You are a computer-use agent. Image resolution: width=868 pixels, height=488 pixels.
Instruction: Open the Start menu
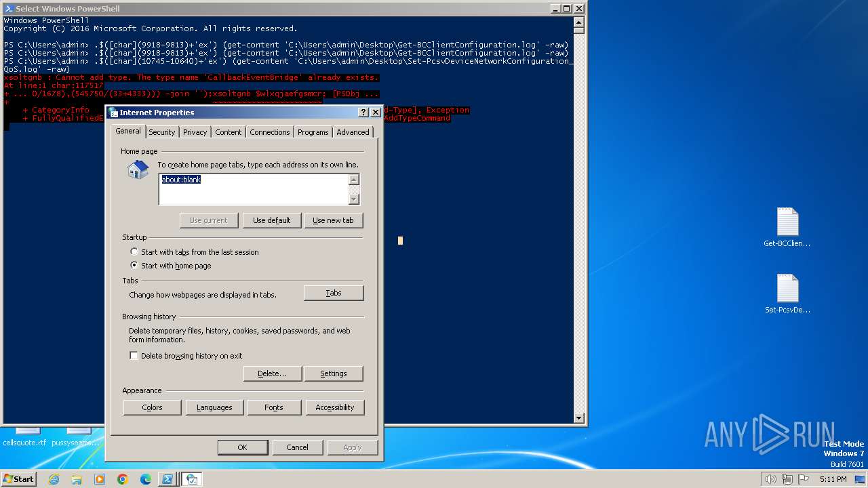pyautogui.click(x=19, y=479)
